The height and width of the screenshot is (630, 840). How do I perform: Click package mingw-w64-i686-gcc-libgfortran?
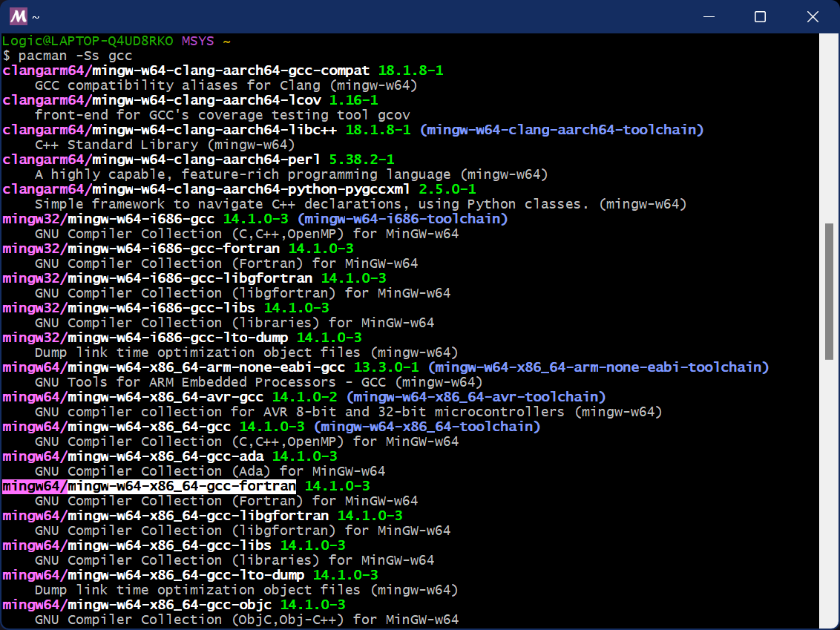tap(190, 278)
